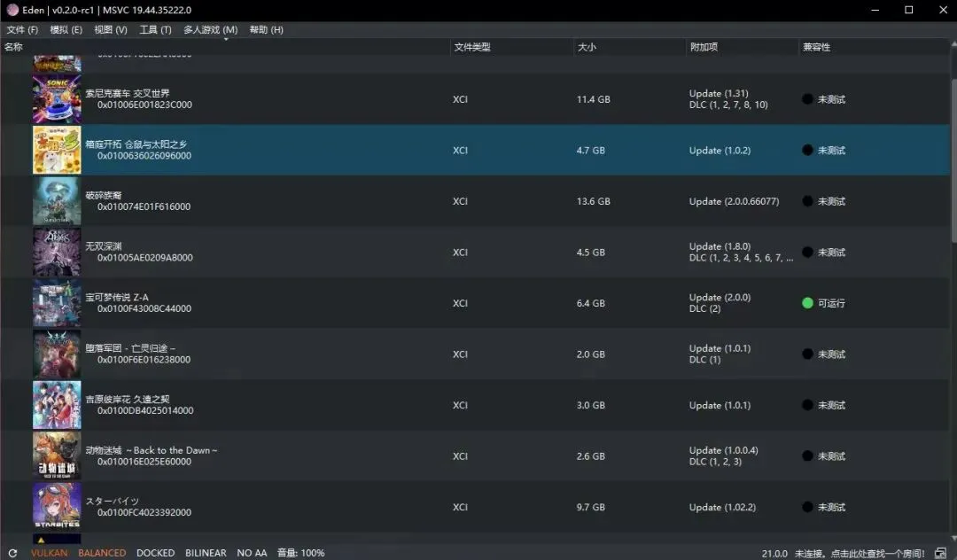Click black compatibility dot for 索尼克赛车 row
The image size is (957, 560).
pyautogui.click(x=807, y=99)
